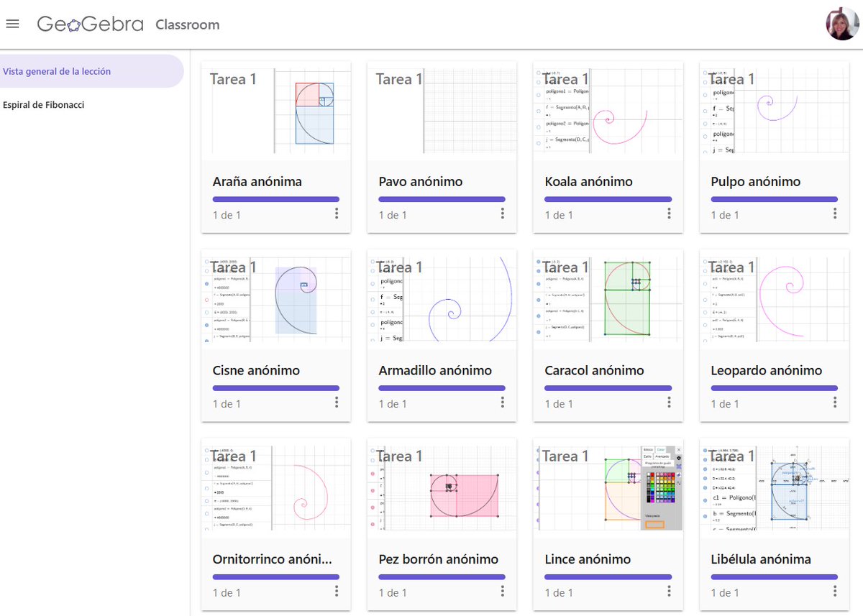View Armadillo anónimo's task preview image
863x616 pixels.
[441, 298]
